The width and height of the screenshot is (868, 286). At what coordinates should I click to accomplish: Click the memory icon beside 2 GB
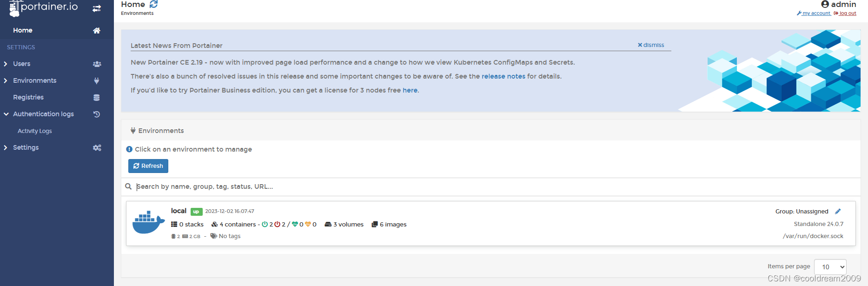pyautogui.click(x=185, y=236)
